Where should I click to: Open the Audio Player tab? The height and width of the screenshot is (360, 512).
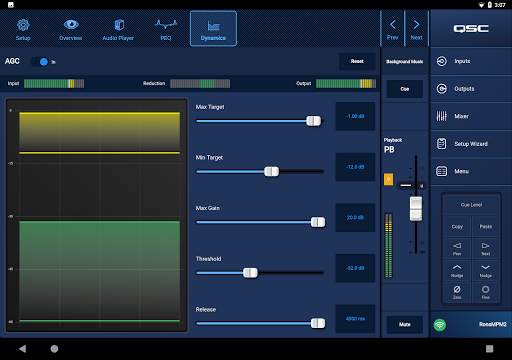(x=118, y=29)
